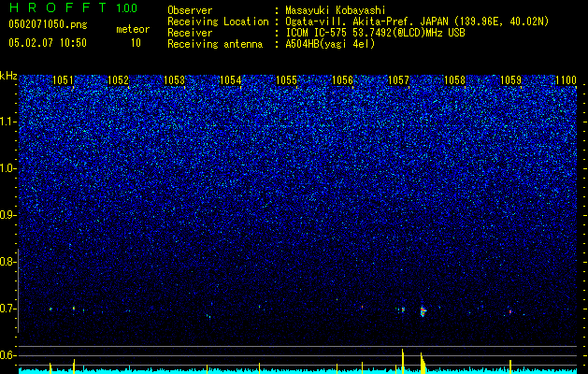Click the meteor echo just below 1057 marker

point(403,309)
